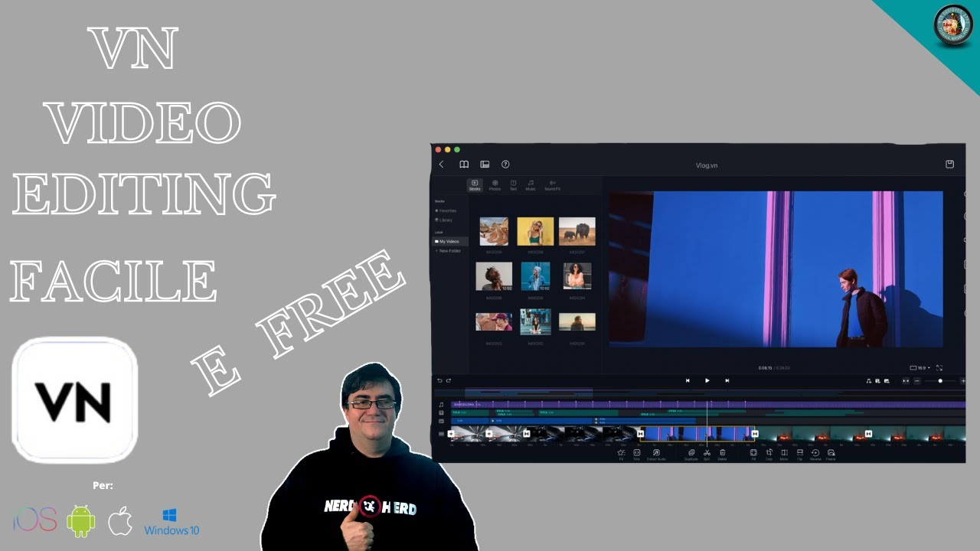
Task: Undo the last edit
Action: [439, 380]
